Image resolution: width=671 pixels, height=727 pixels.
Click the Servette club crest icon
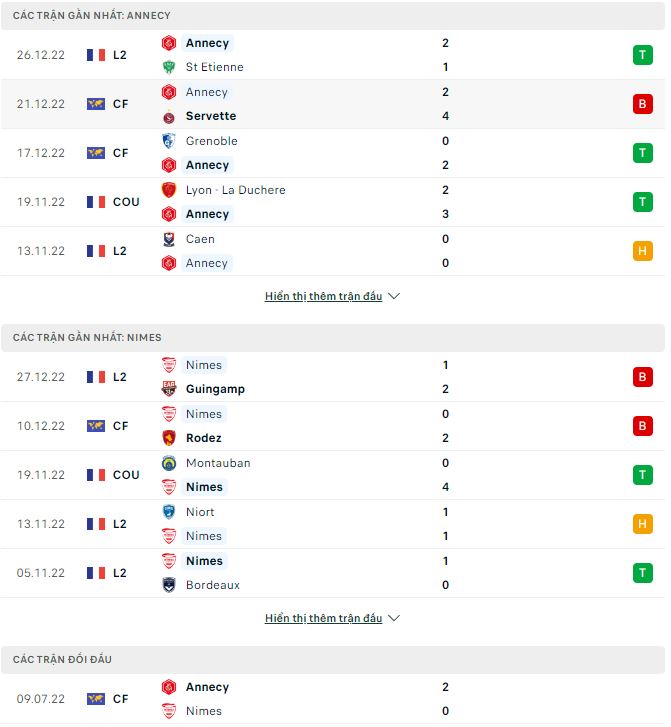pyautogui.click(x=169, y=116)
